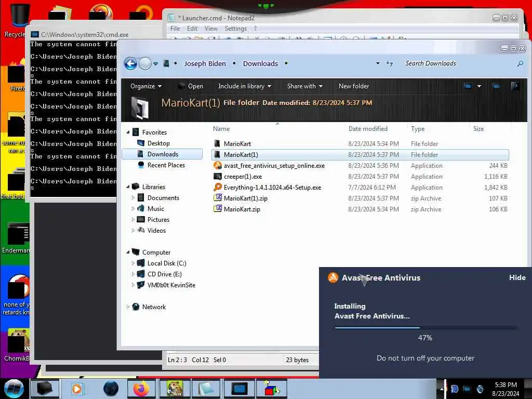Create a New folder
The width and height of the screenshot is (532, 399).
point(353,86)
